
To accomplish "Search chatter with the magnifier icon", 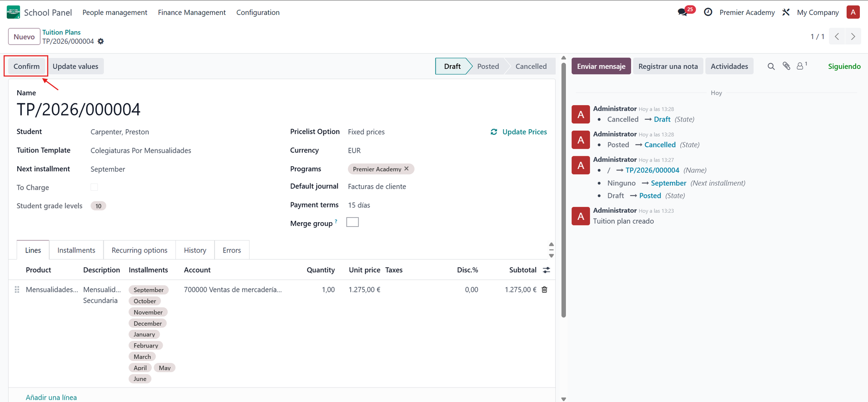I will pyautogui.click(x=771, y=66).
